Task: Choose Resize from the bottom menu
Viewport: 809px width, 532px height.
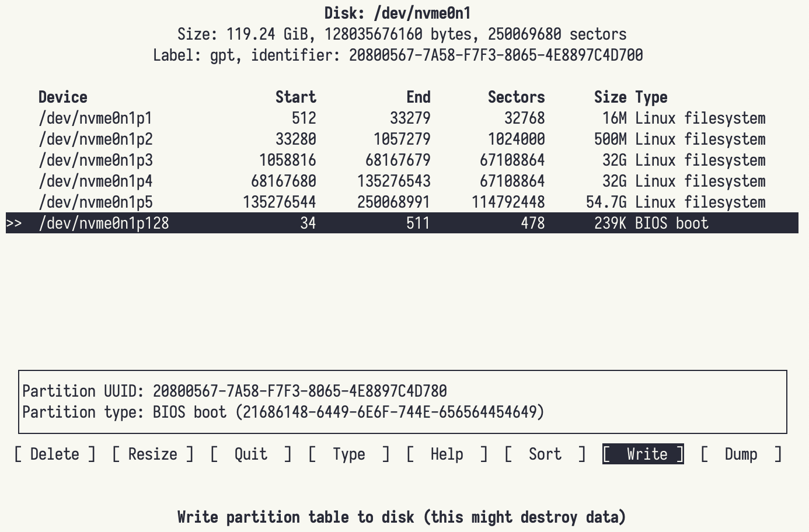Action: click(152, 454)
